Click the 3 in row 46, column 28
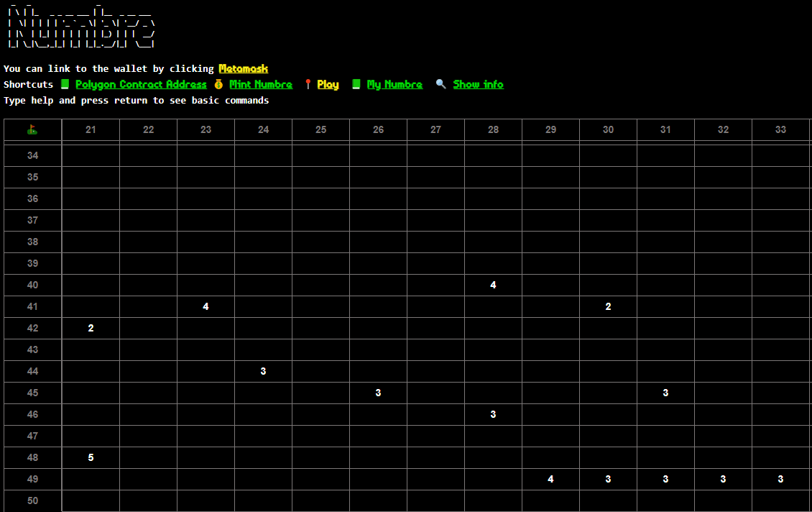 493,415
